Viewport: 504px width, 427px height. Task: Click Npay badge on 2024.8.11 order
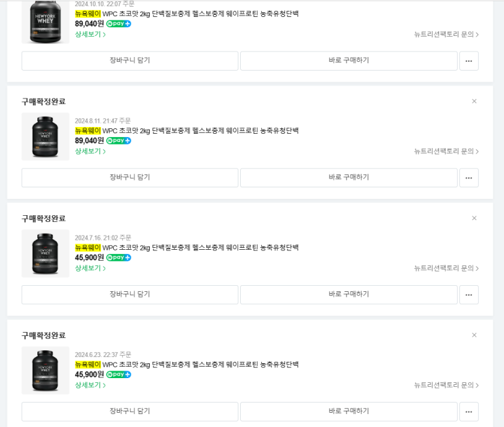(119, 141)
